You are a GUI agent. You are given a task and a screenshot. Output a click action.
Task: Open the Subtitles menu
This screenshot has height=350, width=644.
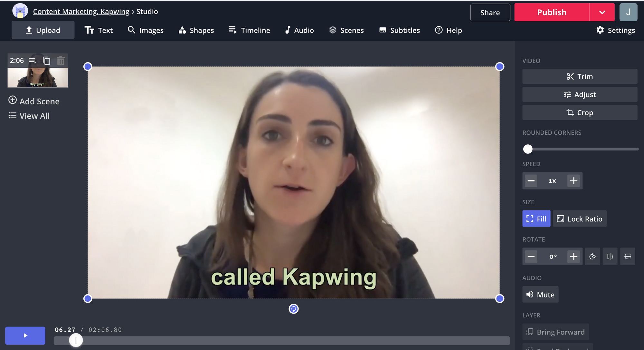tap(400, 30)
